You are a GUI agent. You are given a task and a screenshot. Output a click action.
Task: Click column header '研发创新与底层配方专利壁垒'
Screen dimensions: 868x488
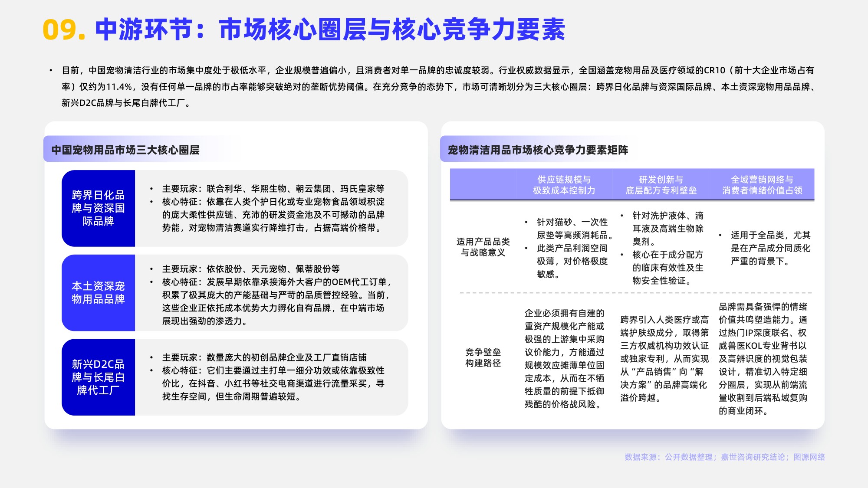click(661, 185)
